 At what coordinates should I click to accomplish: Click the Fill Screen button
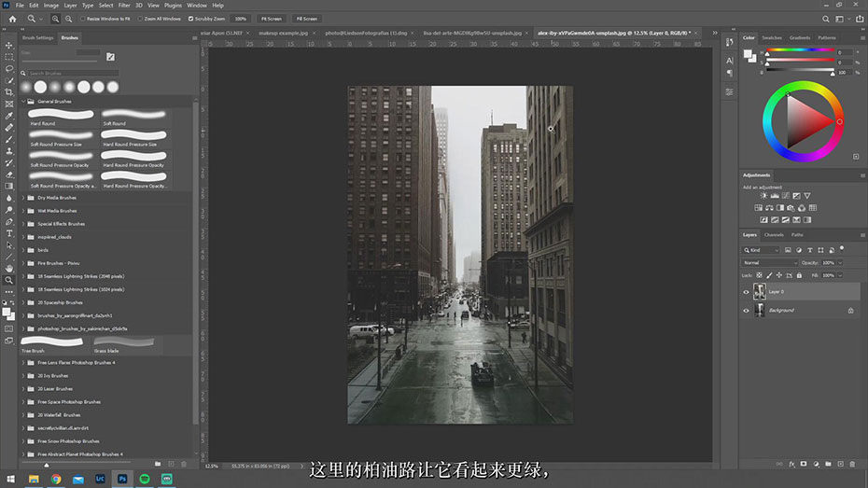coord(307,19)
